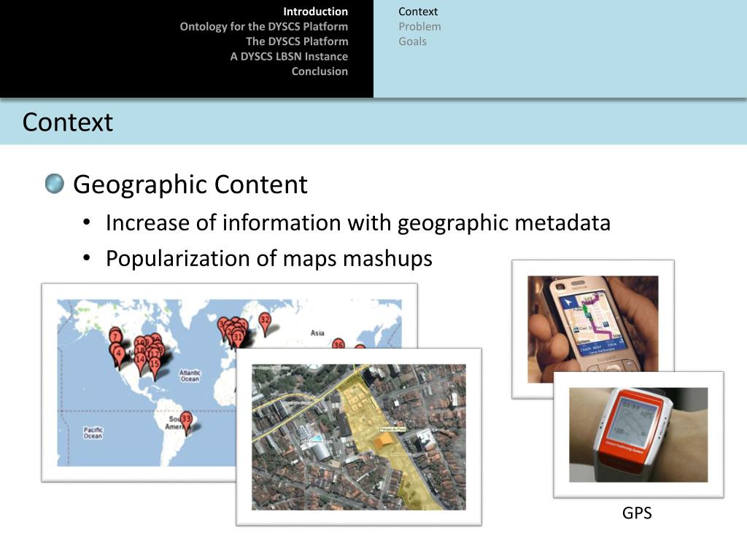Click map pin number 36
Viewport: 747px width, 560px height.
coord(338,343)
